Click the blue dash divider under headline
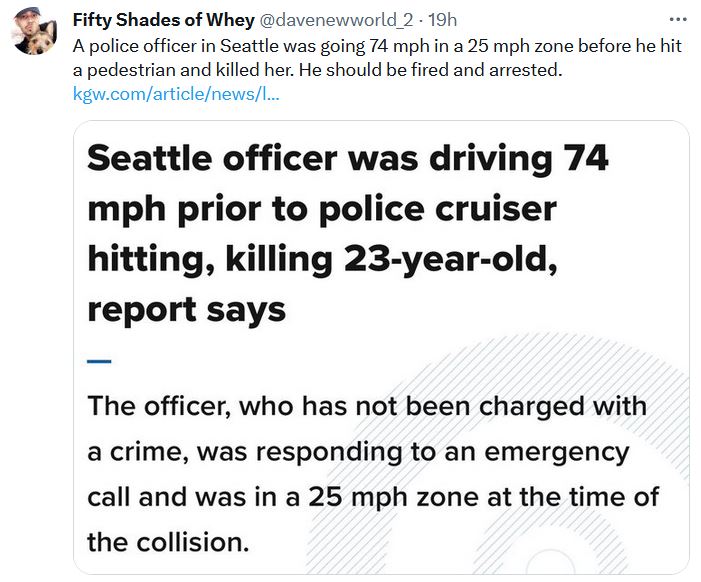 click(99, 361)
